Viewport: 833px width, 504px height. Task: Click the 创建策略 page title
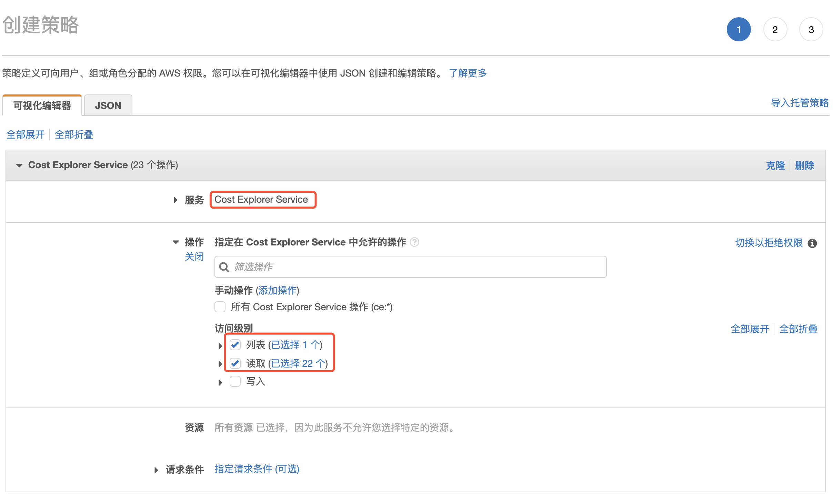click(x=41, y=25)
